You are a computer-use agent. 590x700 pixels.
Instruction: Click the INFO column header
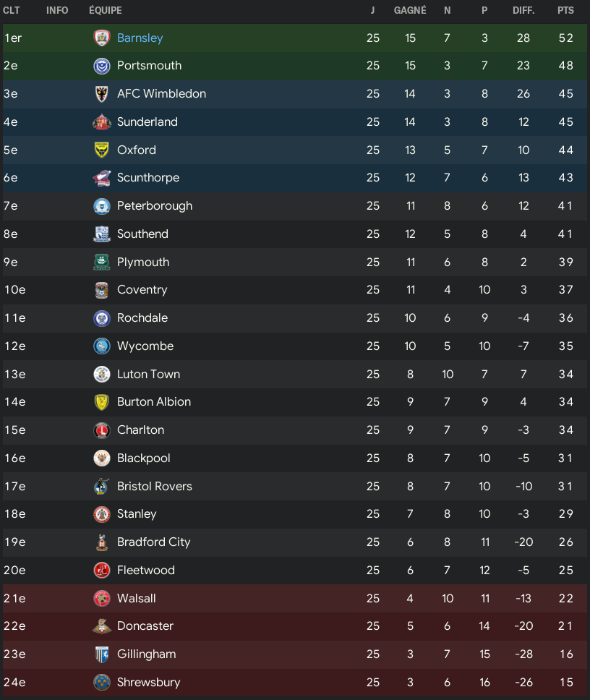point(57,10)
